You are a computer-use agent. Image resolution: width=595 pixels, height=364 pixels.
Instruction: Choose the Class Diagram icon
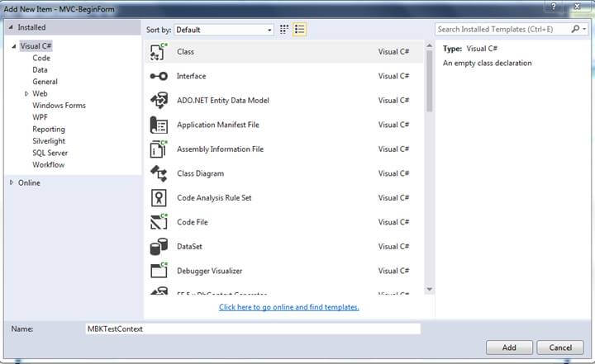[159, 173]
